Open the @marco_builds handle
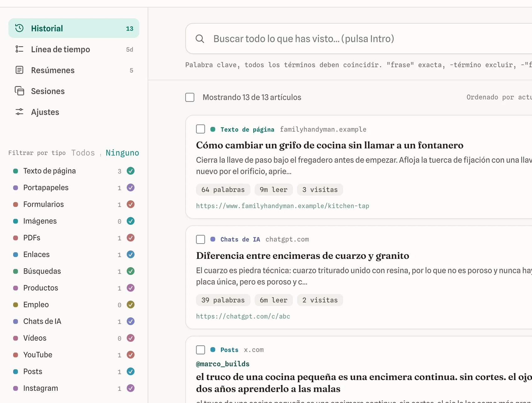Screen dimensions: 532x403 click(x=223, y=364)
